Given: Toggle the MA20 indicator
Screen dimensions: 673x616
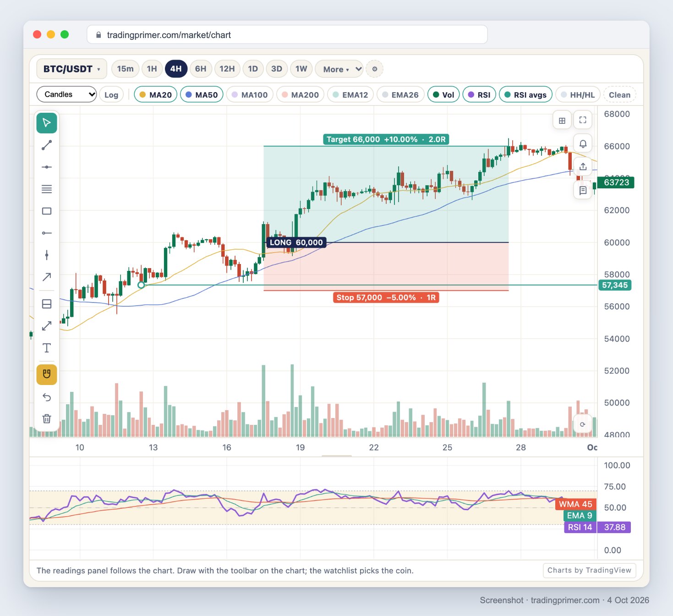Looking at the screenshot, I should pyautogui.click(x=156, y=95).
